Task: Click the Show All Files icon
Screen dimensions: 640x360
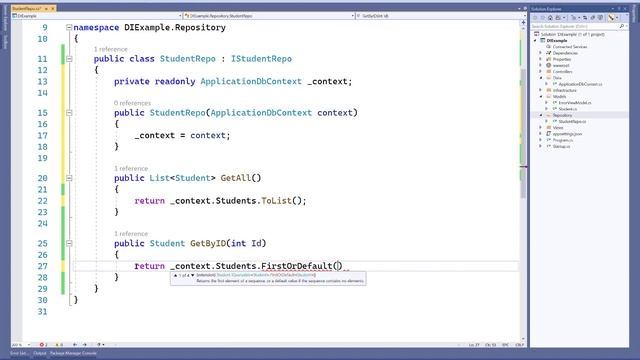Action: click(600, 18)
